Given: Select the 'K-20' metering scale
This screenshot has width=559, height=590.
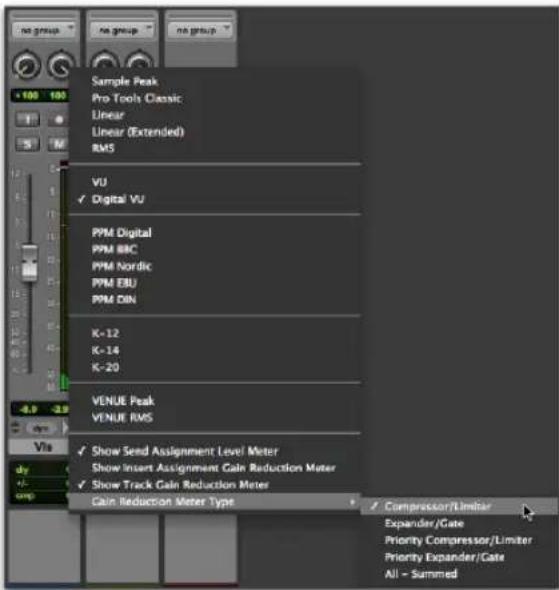Looking at the screenshot, I should point(105,367).
